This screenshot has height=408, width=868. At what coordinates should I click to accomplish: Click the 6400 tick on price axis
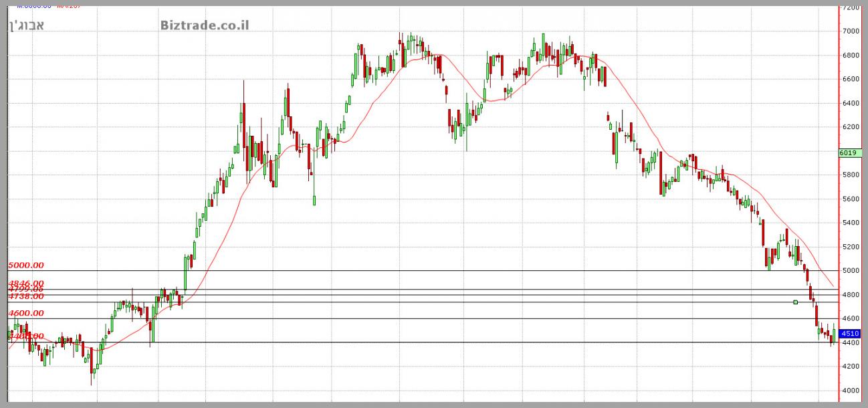tap(851, 103)
